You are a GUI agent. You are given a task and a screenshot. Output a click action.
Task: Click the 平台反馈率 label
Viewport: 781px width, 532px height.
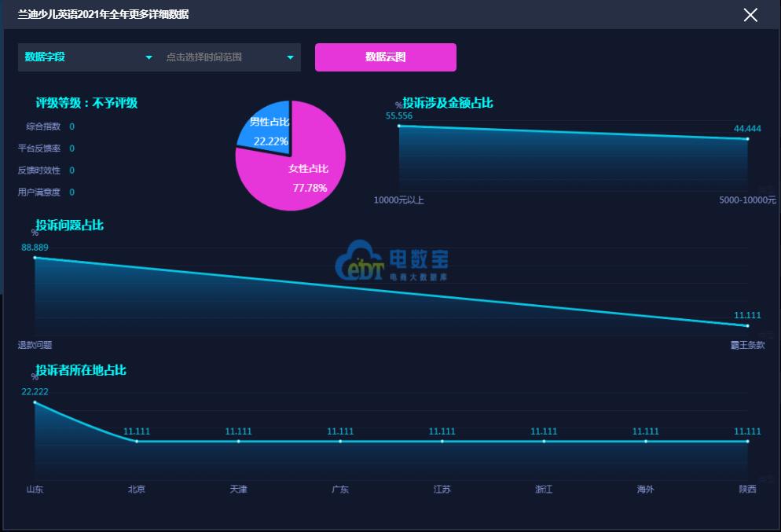[x=38, y=149]
